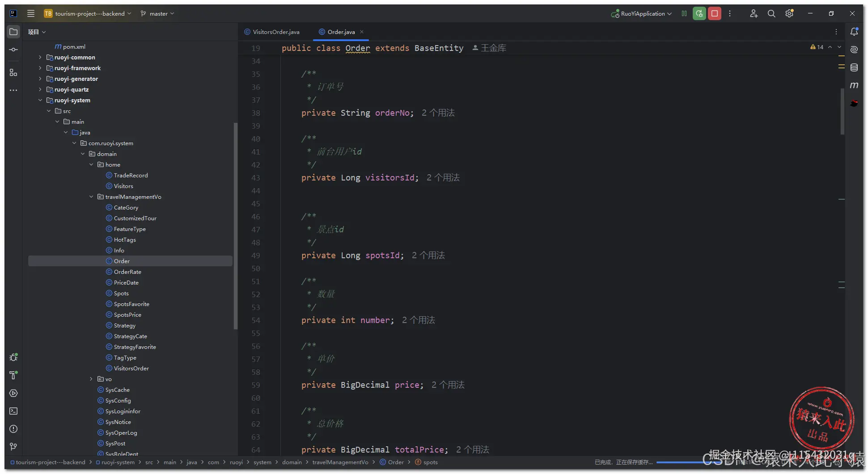Screen dimensions: 868x474
Task: Open the Database tool window
Action: [x=854, y=67]
